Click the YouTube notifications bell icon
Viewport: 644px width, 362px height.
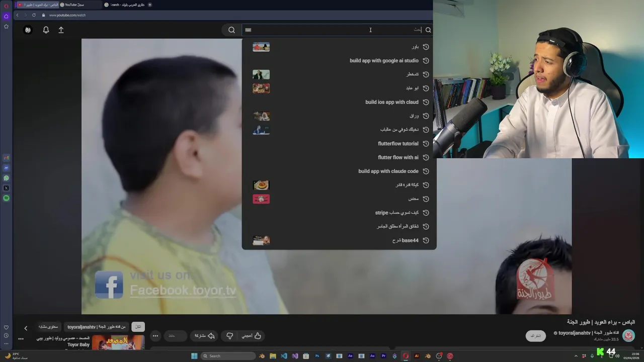click(x=46, y=30)
